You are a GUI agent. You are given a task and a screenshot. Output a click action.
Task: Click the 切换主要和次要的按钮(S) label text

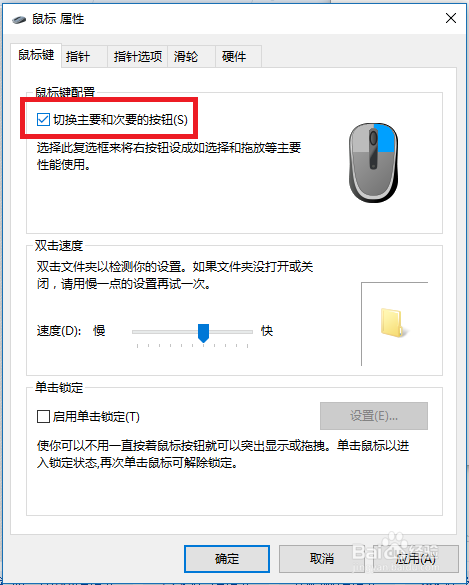coord(120,120)
